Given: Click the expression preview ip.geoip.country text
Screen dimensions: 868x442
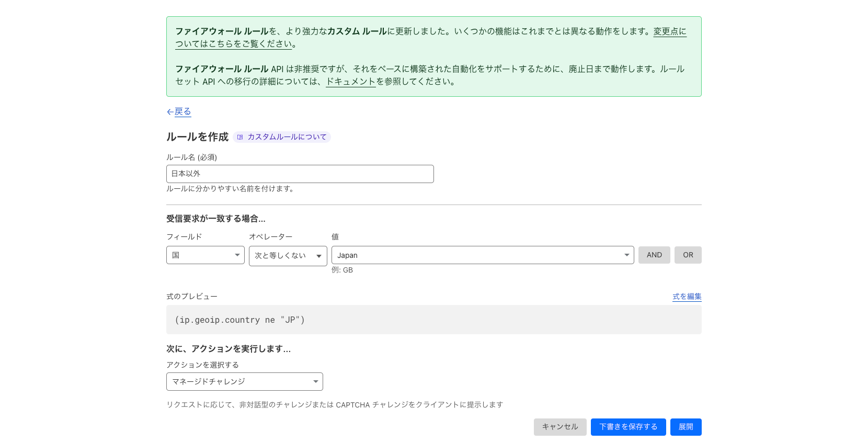Looking at the screenshot, I should (x=240, y=320).
